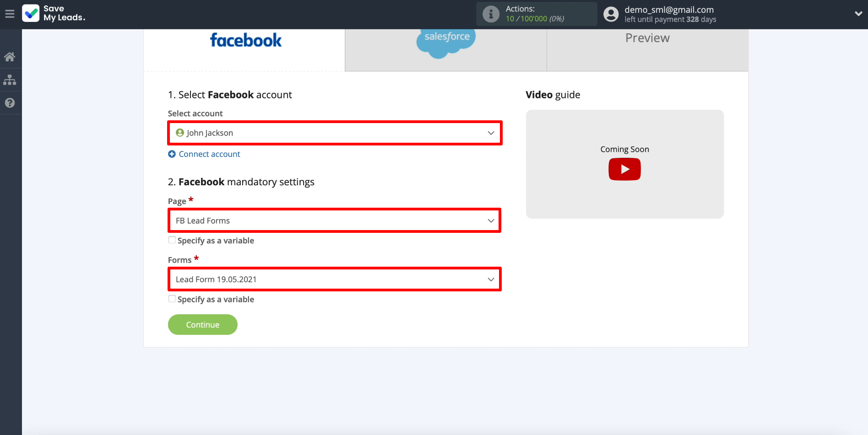This screenshot has width=868, height=435.
Task: Click the '2. Facebook mandatory settings' heading
Action: pos(241,182)
